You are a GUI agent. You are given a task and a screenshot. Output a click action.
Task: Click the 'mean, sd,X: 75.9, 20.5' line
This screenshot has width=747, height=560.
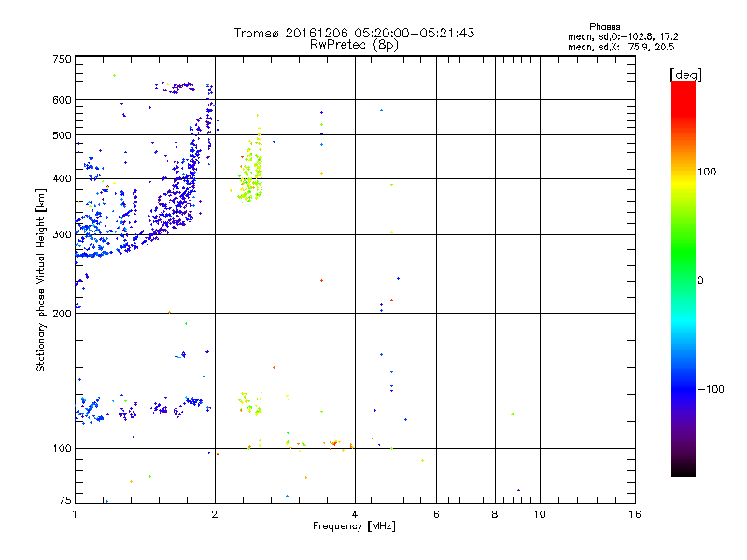tap(621, 47)
